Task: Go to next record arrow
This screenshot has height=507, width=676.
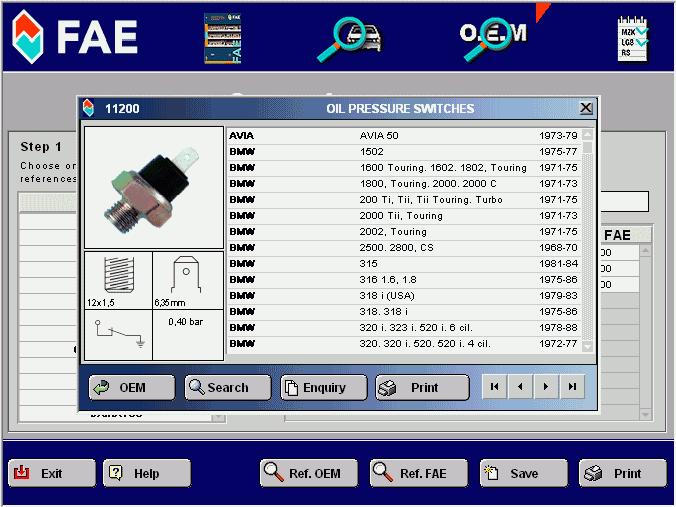Action: 546,387
